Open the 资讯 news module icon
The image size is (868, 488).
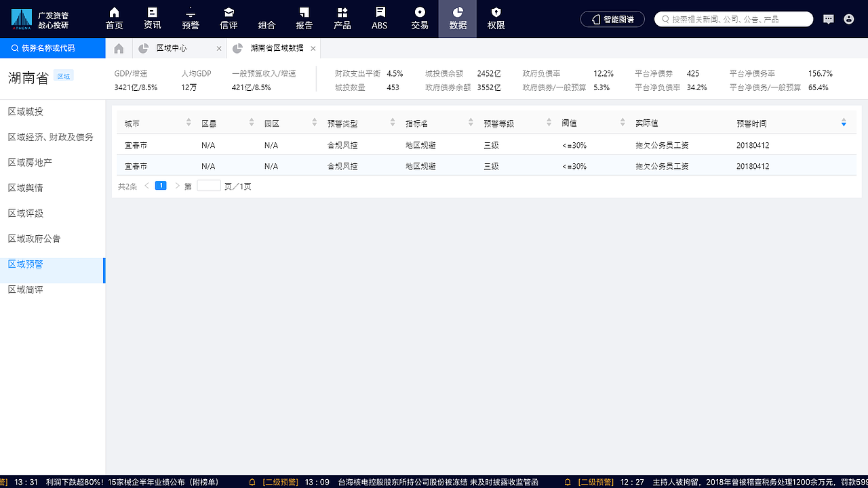pos(152,19)
